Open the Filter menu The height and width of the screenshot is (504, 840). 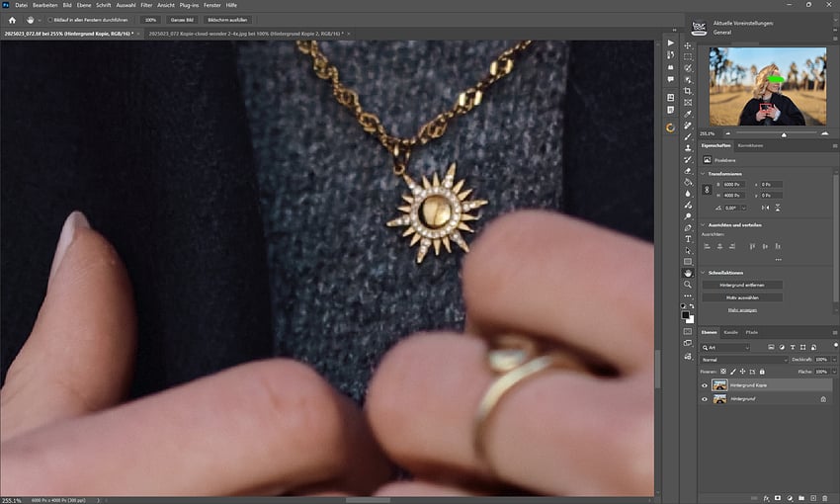(x=146, y=5)
